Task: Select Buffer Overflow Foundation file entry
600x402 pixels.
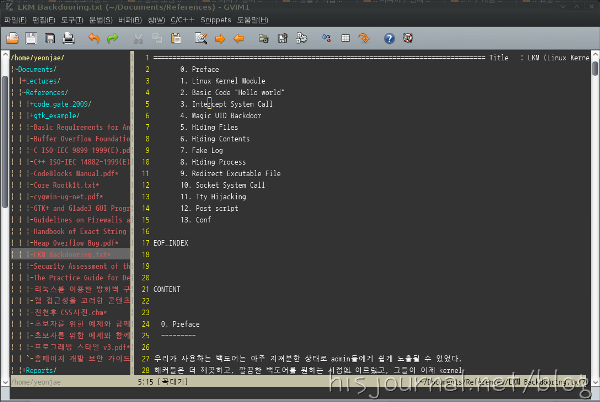Action: point(80,139)
